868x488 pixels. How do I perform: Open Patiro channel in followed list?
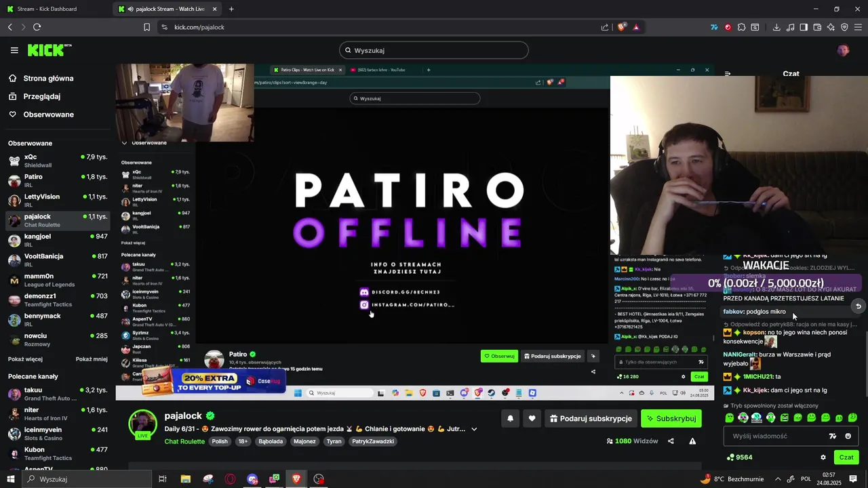(58, 180)
